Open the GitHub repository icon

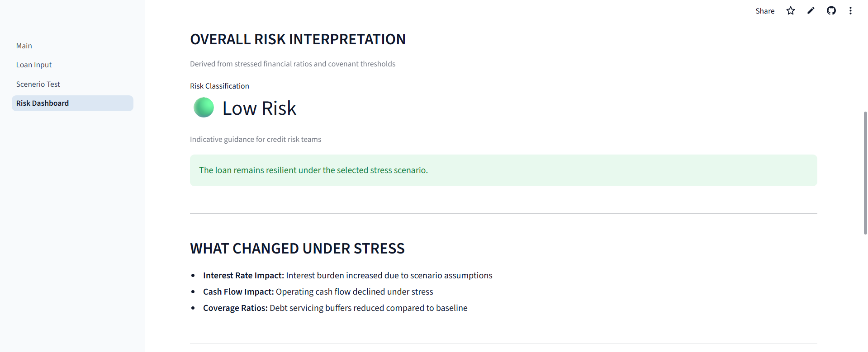[x=831, y=11]
